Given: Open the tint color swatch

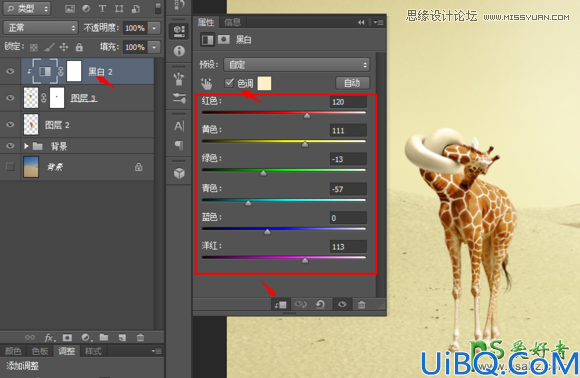Looking at the screenshot, I should click(x=264, y=83).
